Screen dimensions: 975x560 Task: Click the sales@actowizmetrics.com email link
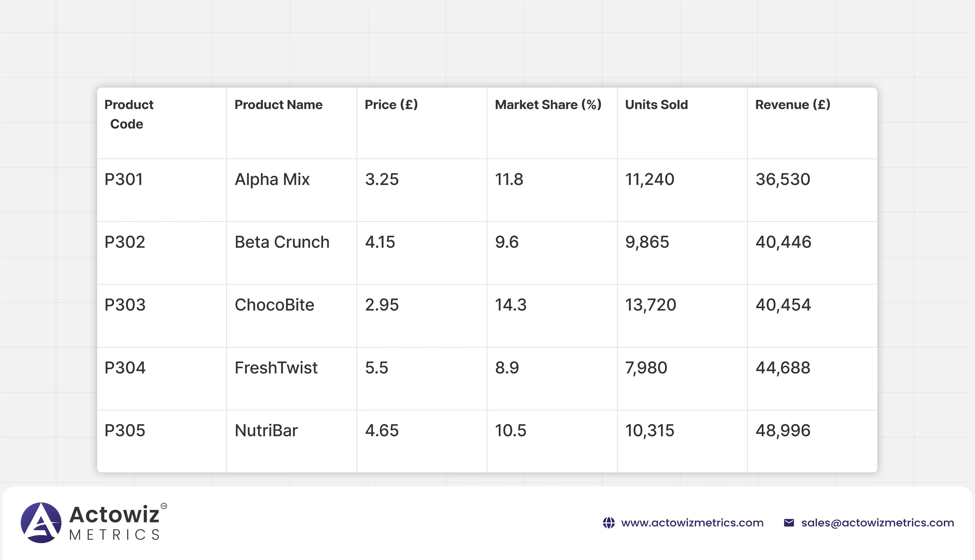pyautogui.click(x=878, y=523)
